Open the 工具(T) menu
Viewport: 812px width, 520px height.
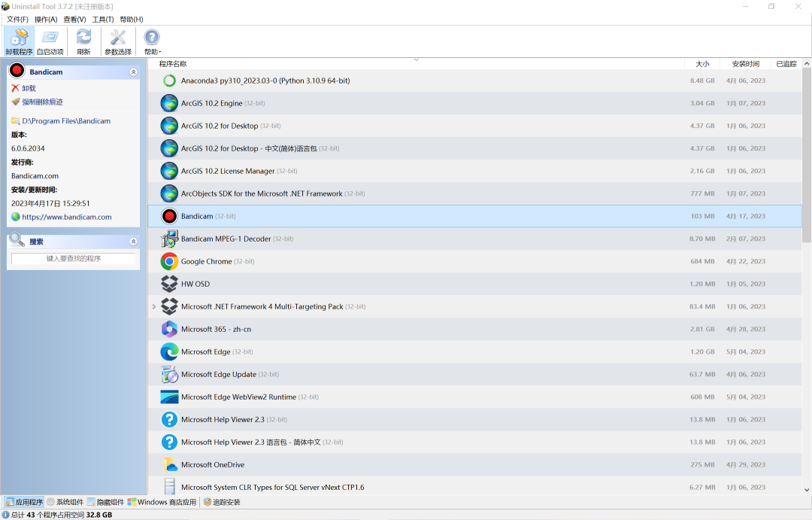click(x=102, y=19)
